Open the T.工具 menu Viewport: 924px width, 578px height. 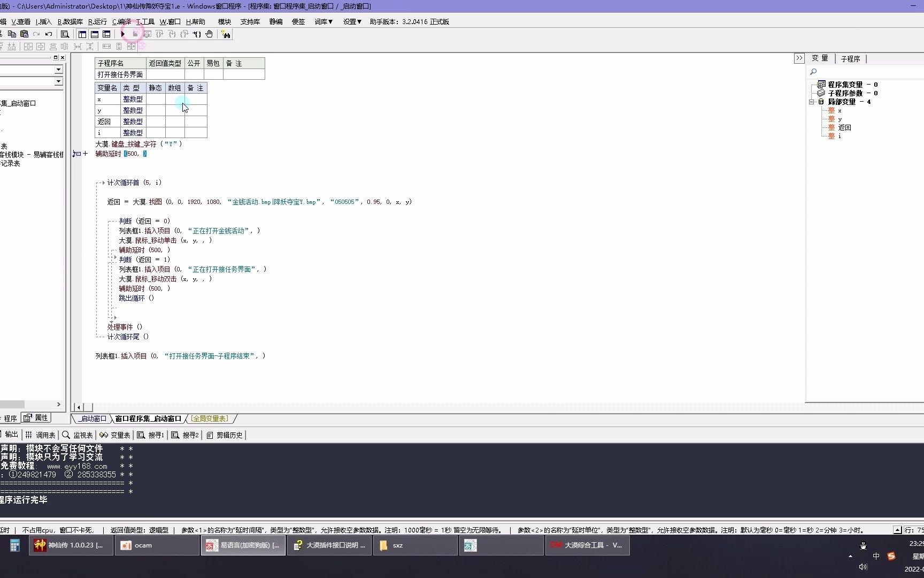click(x=145, y=22)
